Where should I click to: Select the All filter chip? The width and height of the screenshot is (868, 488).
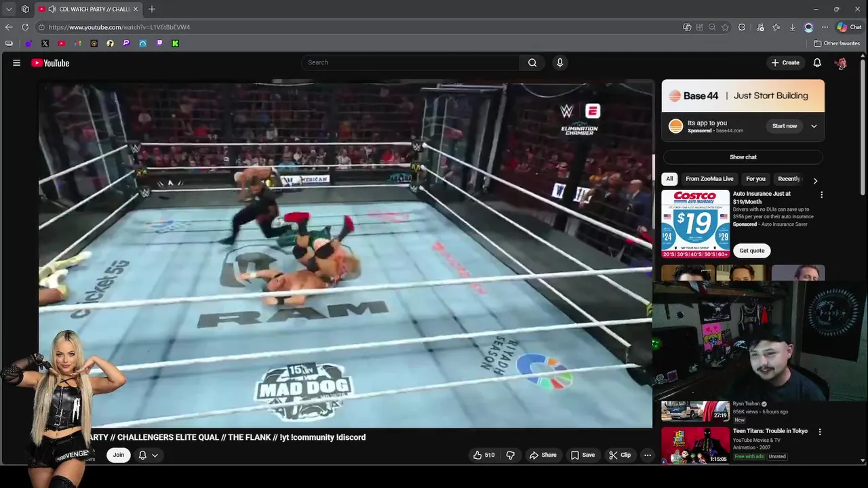click(x=669, y=179)
